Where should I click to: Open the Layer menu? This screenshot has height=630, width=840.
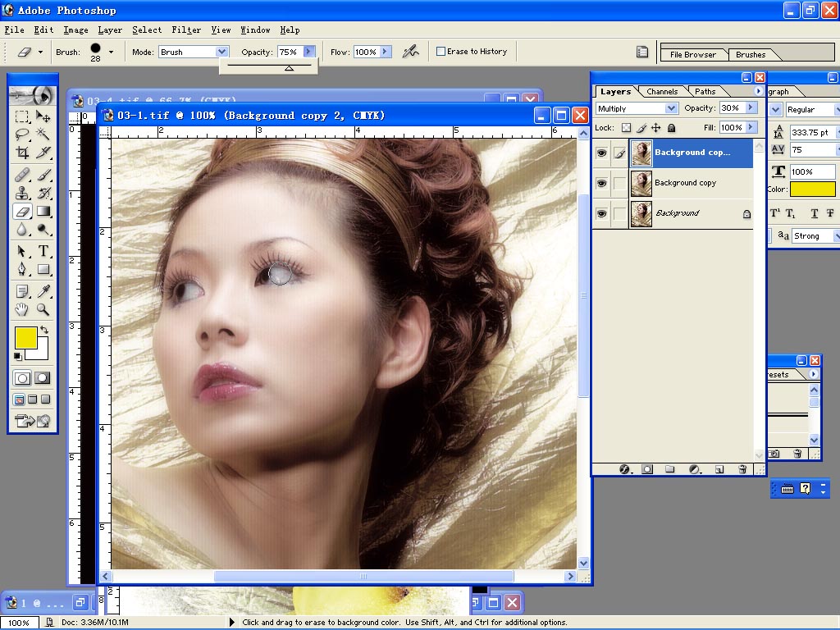tap(110, 30)
